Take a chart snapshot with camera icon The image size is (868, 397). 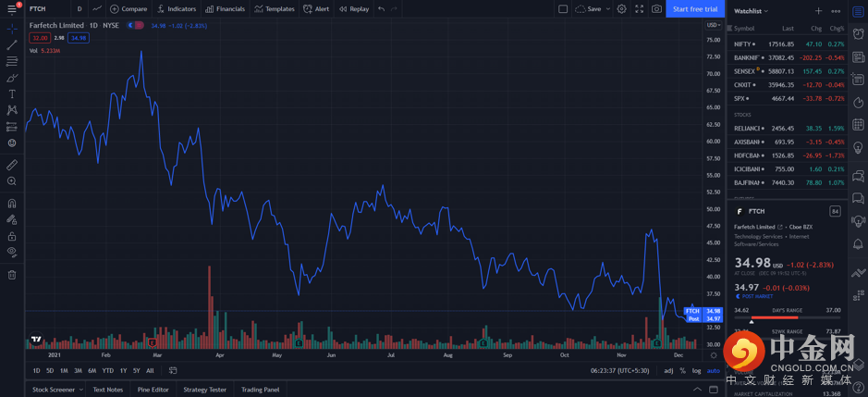point(656,9)
